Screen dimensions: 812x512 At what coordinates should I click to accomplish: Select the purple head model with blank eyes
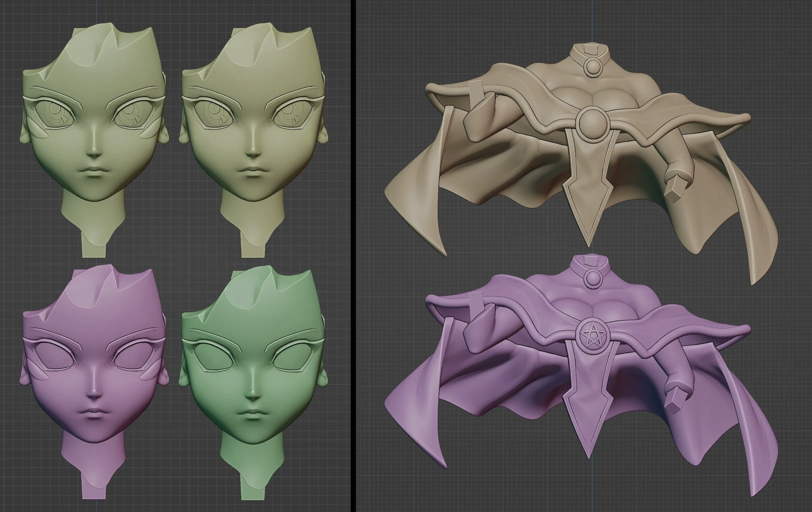[x=94, y=381]
